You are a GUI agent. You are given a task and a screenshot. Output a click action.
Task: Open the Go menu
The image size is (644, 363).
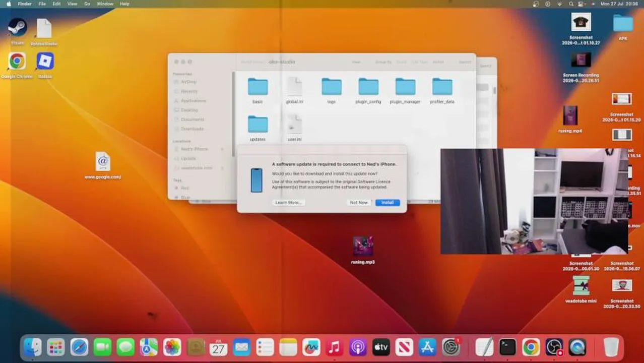[x=87, y=4]
